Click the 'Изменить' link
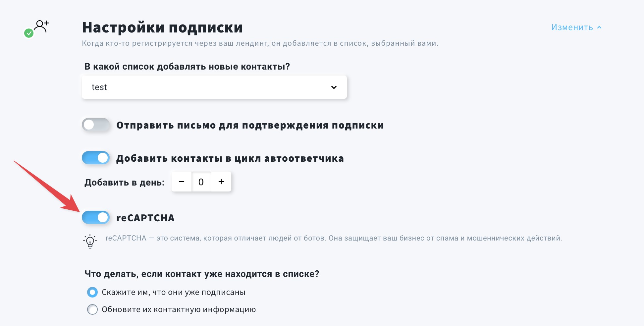This screenshot has width=644, height=326. [x=572, y=27]
